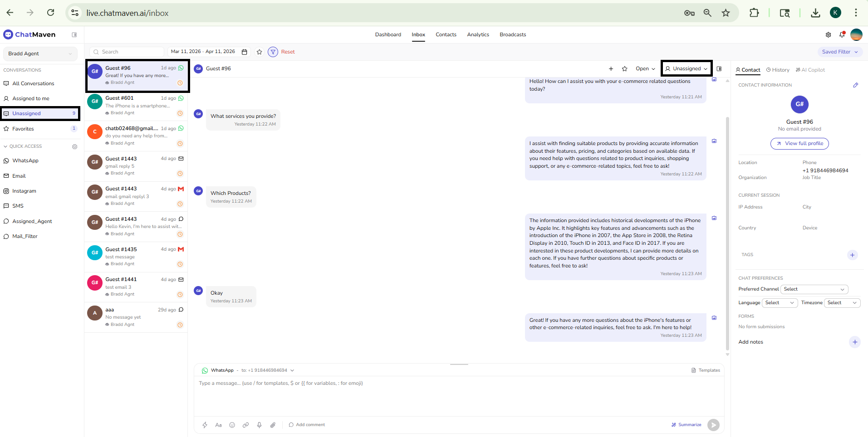
Task: Open quick actions with the lightning bolt icon
Action: 205,425
